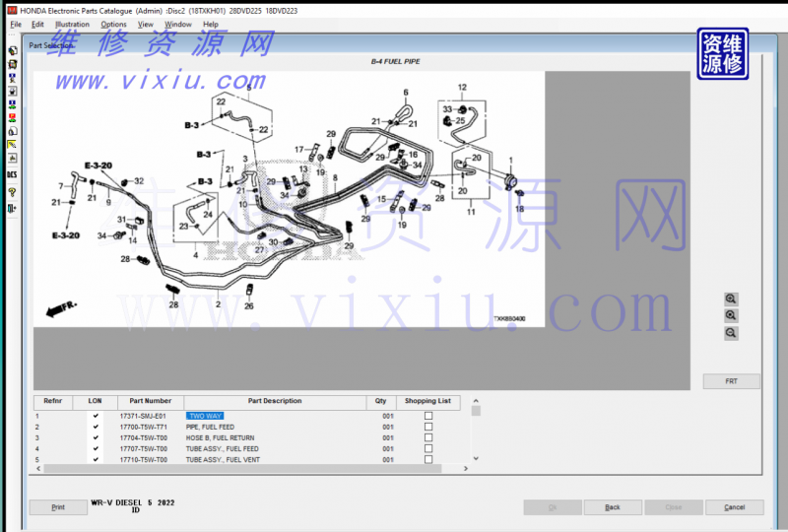This screenshot has width=788, height=532.
Task: Tick Shopping List checkbox for HOSE B, FUEL RETURN
Action: coord(428,437)
